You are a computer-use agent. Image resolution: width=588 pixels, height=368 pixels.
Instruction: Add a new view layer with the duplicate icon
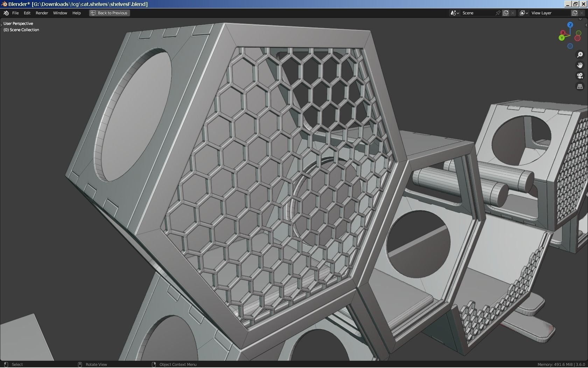[x=575, y=13]
